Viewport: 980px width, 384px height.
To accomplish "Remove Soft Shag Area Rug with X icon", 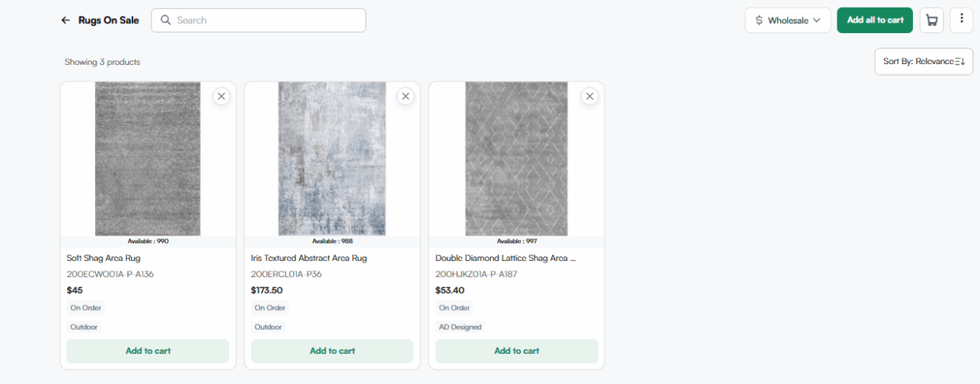I will coord(221,96).
